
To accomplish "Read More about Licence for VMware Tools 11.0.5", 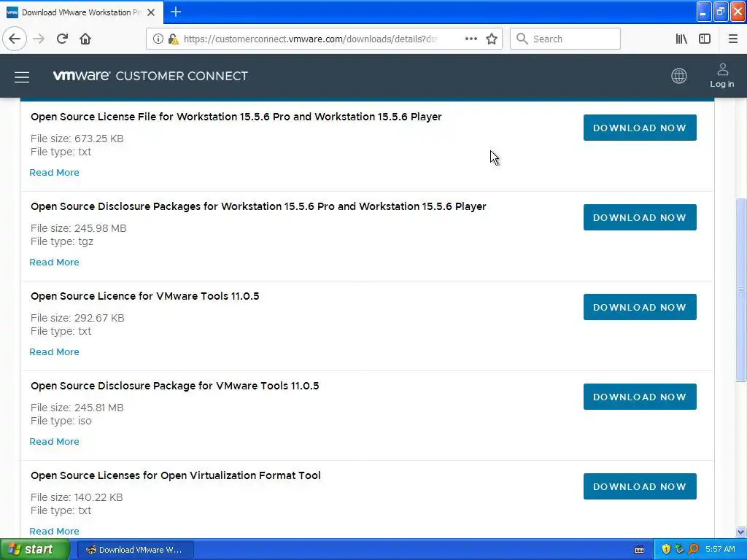I will 54,352.
